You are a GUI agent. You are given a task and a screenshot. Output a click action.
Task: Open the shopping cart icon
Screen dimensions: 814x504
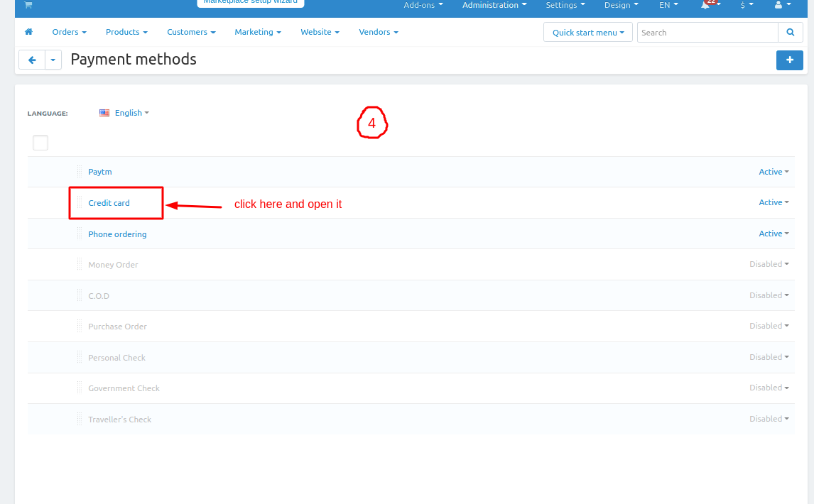pos(28,5)
